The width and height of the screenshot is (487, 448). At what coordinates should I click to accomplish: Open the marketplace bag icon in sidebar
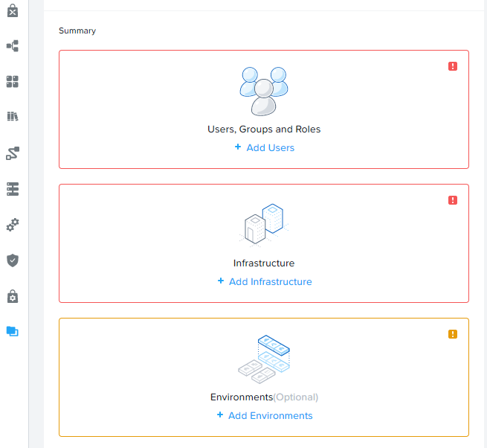(13, 10)
